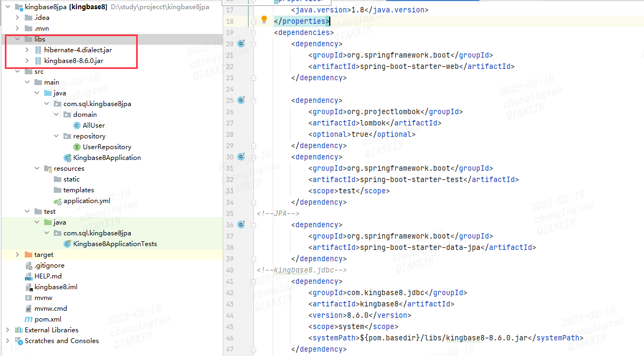Collapse the test folder
644x356 pixels.
point(27,211)
